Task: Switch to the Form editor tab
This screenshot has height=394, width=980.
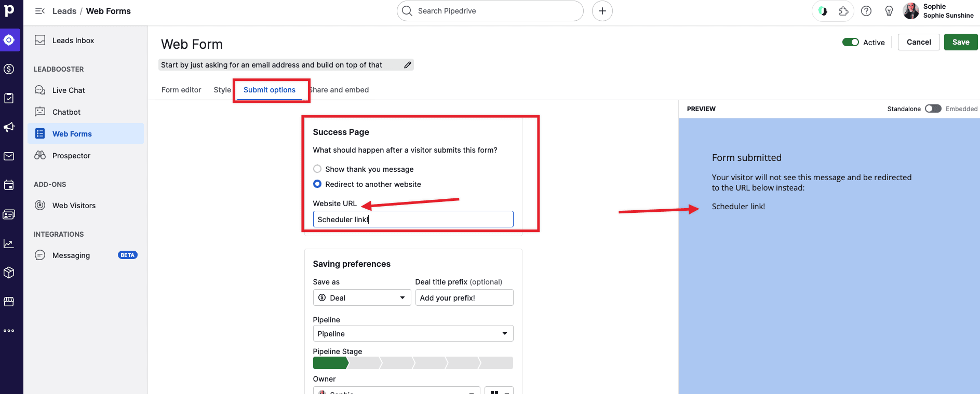Action: click(x=181, y=90)
